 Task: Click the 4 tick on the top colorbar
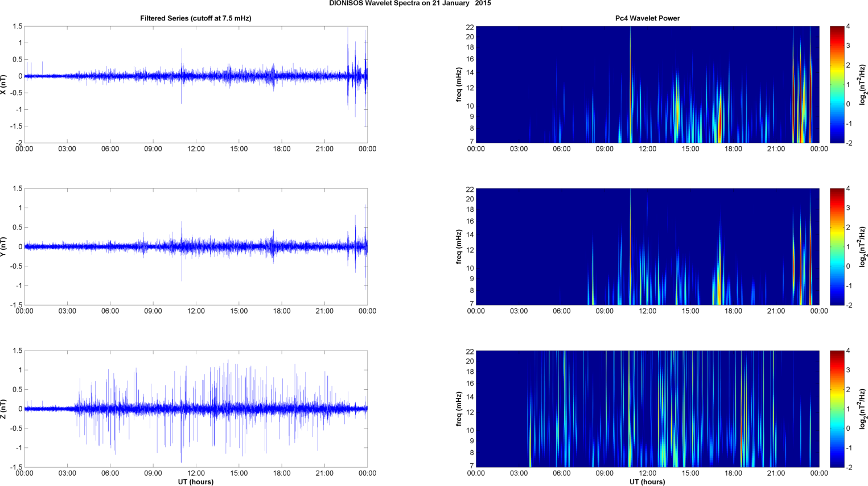[848, 27]
